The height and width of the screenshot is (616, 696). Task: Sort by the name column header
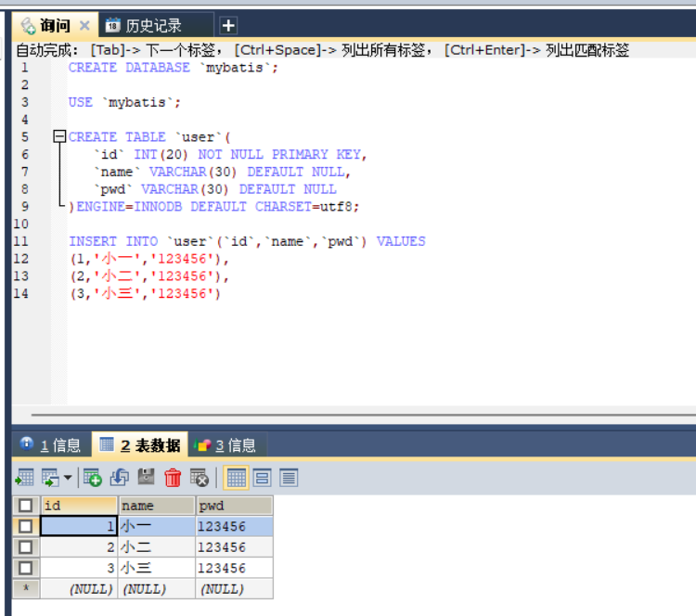pyautogui.click(x=156, y=506)
